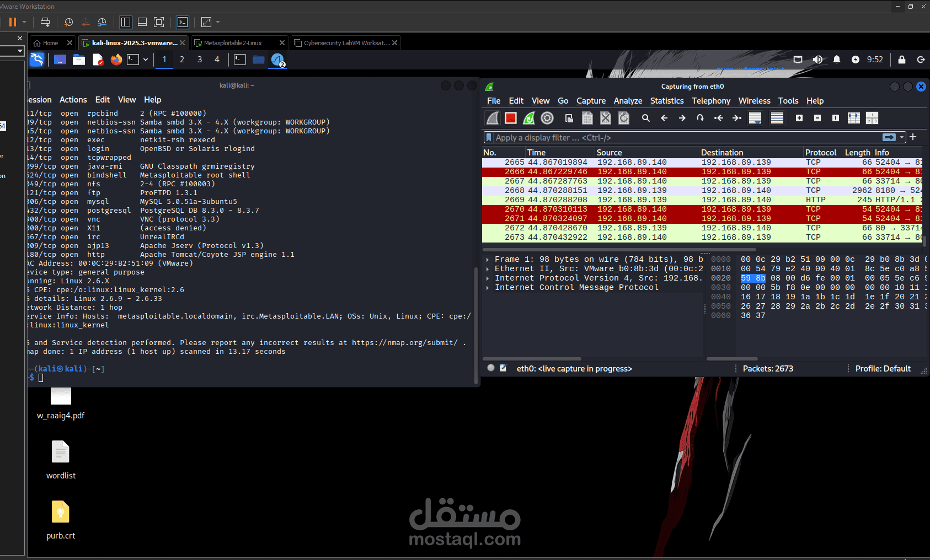Image resolution: width=930 pixels, height=560 pixels.
Task: Zoom out the Wireshark text
Action: pos(817,118)
